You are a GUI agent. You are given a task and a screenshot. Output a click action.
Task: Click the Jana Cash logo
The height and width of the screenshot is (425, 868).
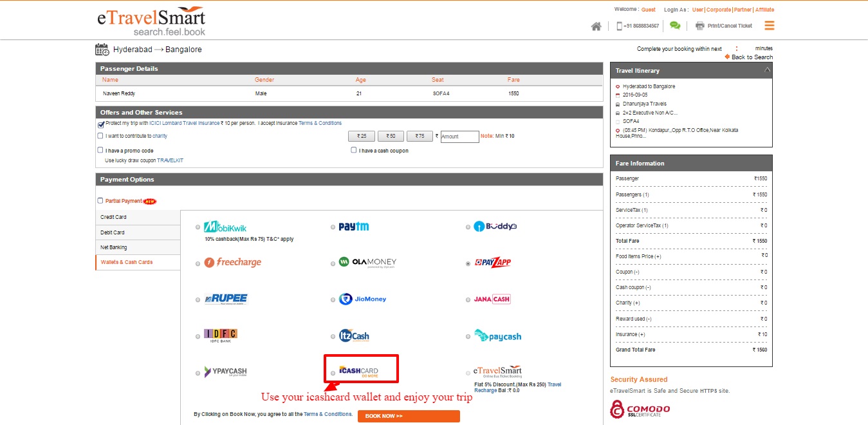point(492,299)
